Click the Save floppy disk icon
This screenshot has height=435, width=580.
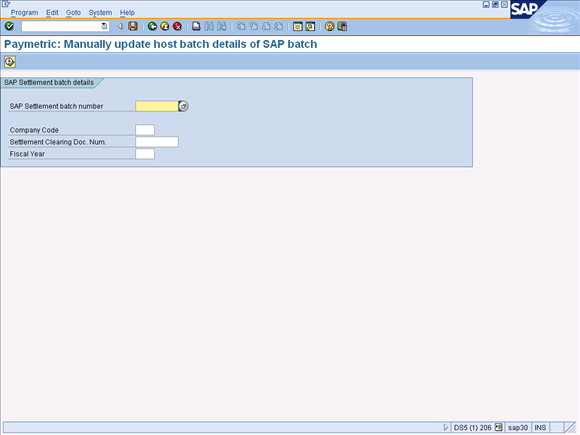[x=133, y=26]
